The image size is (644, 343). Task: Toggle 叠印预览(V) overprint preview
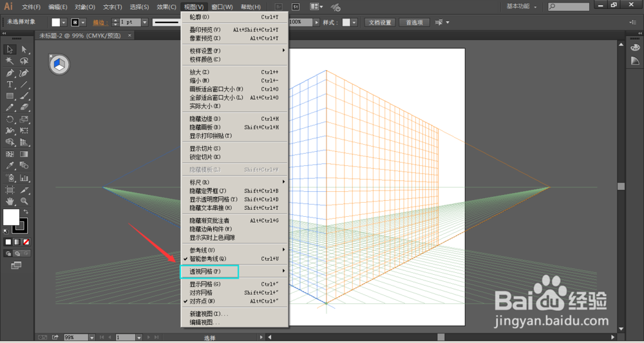[x=234, y=30]
